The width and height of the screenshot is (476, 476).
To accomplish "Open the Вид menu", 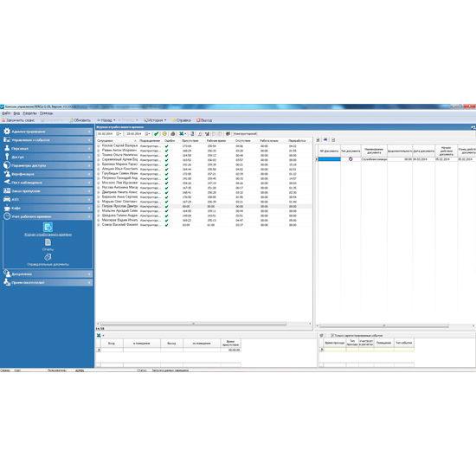I will tap(16, 113).
